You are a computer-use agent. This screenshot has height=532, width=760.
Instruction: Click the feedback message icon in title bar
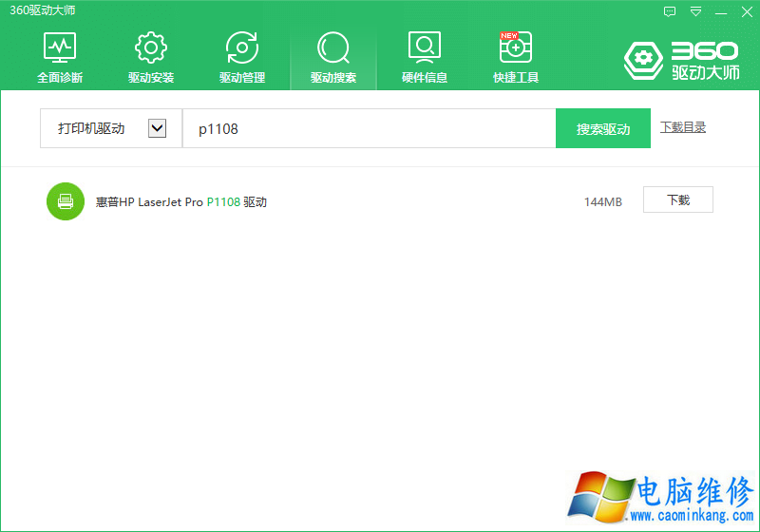tap(670, 11)
